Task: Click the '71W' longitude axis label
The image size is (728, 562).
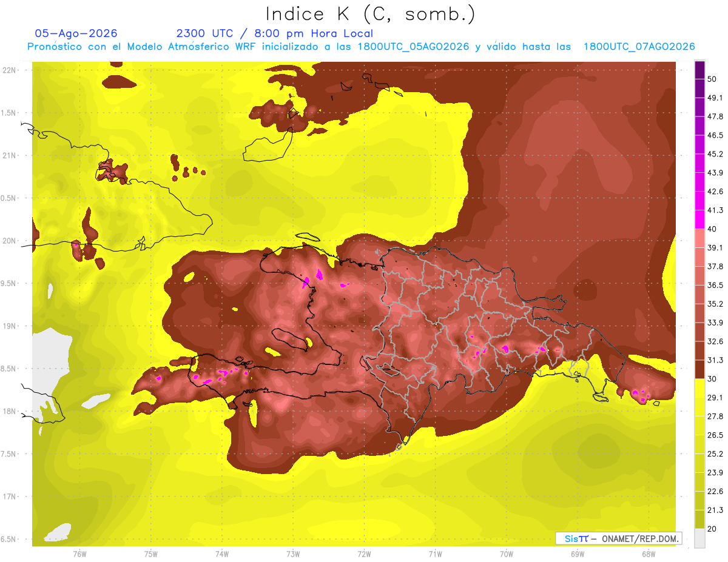Action: pos(435,554)
